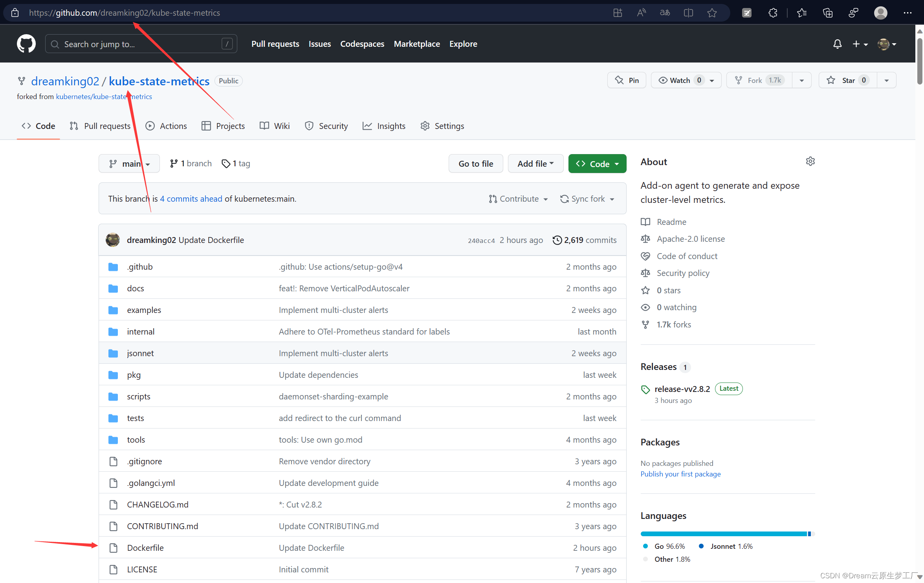Pin this repository to profile
Screen dimensions: 924x583
coord(627,80)
